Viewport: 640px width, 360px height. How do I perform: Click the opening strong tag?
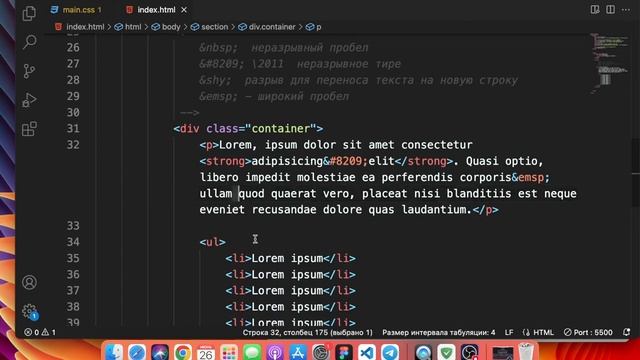pyautogui.click(x=225, y=161)
